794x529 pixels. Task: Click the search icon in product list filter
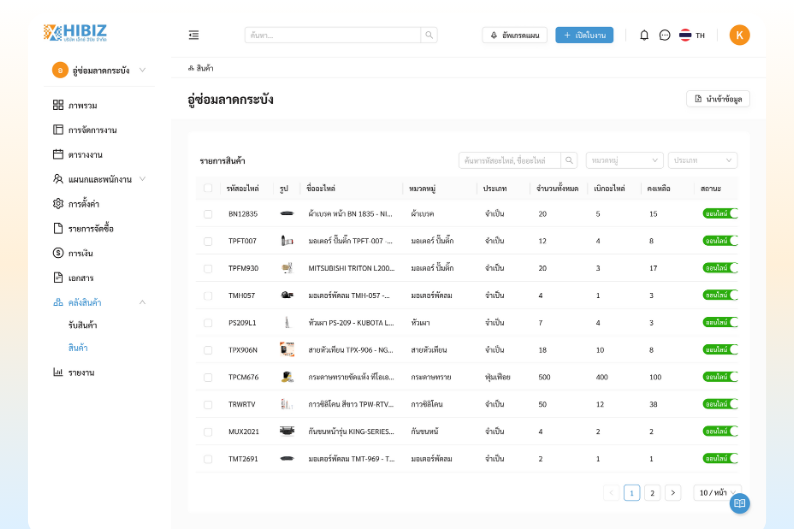[x=569, y=160]
